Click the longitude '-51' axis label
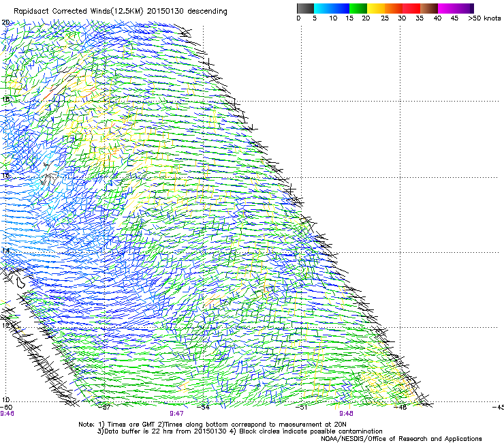 (302, 408)
